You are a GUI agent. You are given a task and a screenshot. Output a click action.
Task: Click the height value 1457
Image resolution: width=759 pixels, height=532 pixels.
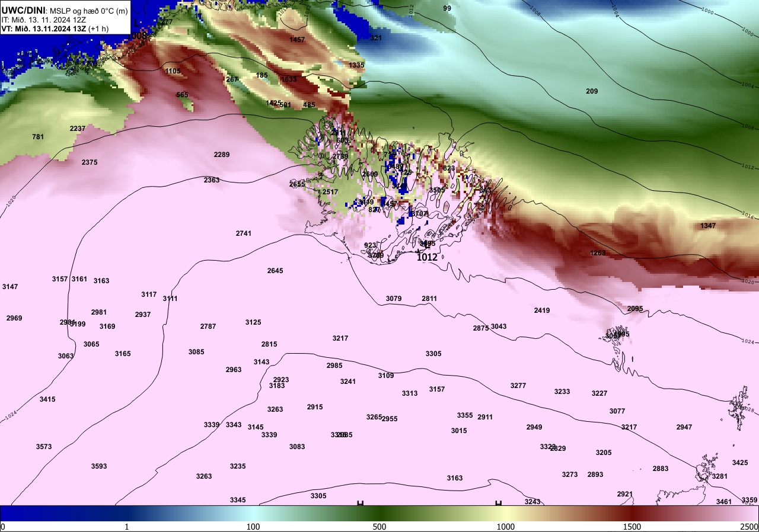coord(297,40)
